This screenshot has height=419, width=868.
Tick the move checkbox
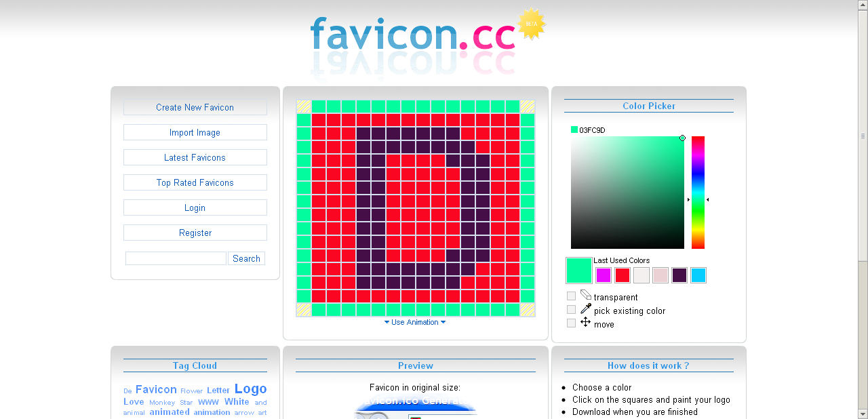(x=572, y=323)
